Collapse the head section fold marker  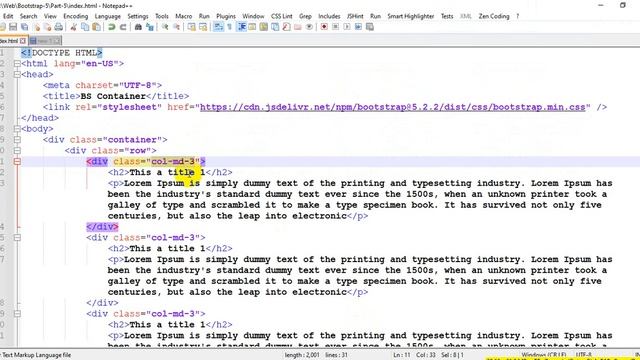(x=17, y=75)
